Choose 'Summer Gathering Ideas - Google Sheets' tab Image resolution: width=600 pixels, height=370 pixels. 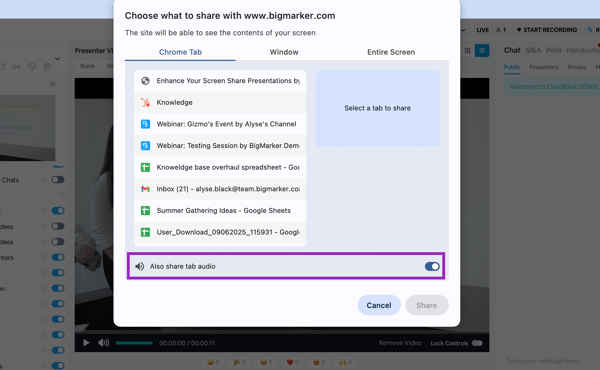pos(220,210)
